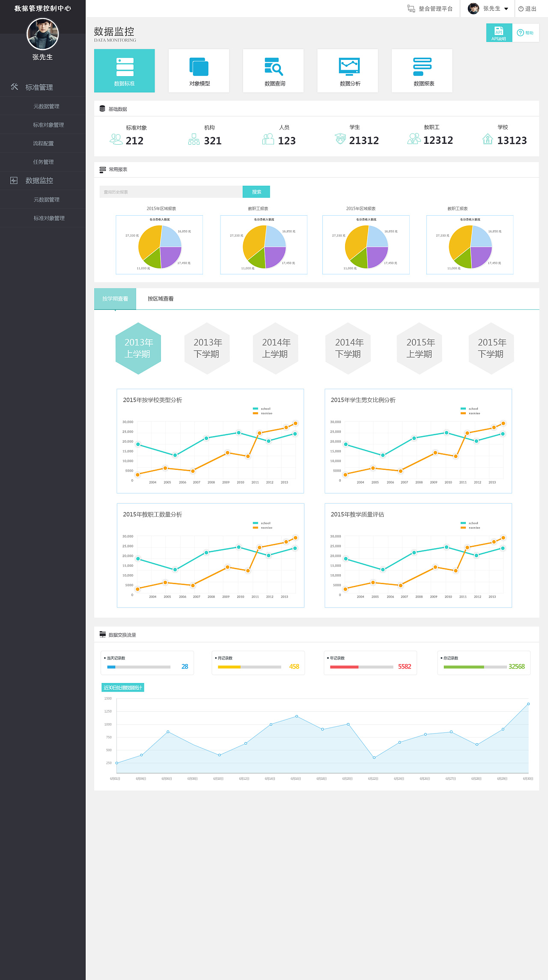The image size is (548, 980).
Task: Click the 2015年学生男女比例分析 chart
Action: 418,441
